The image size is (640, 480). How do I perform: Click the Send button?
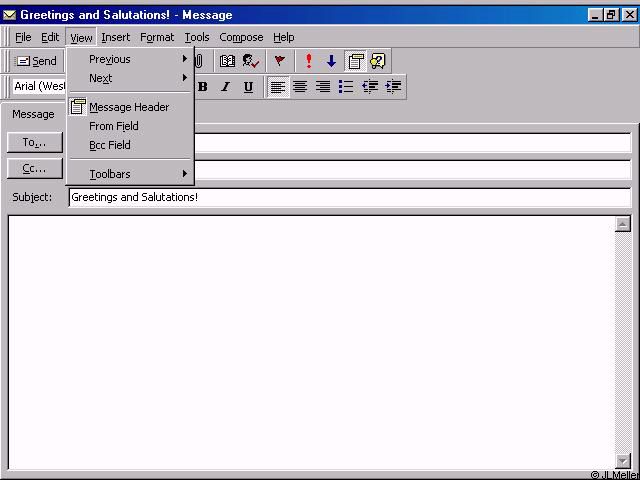pyautogui.click(x=36, y=61)
